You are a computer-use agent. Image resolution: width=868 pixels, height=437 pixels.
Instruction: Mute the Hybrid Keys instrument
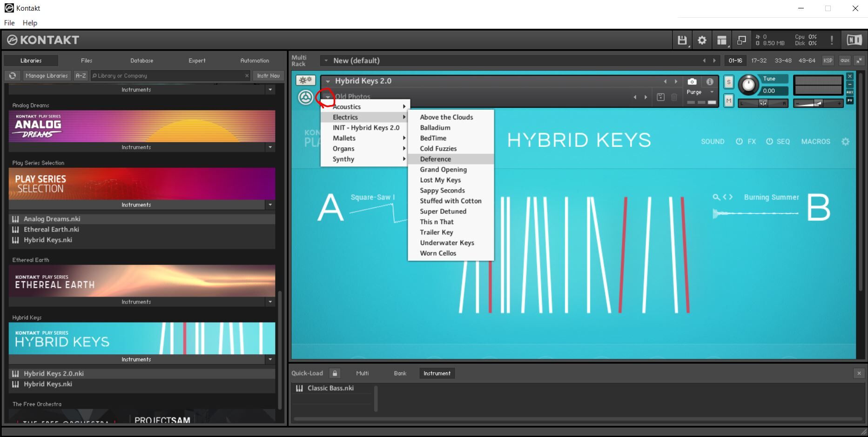pos(729,100)
